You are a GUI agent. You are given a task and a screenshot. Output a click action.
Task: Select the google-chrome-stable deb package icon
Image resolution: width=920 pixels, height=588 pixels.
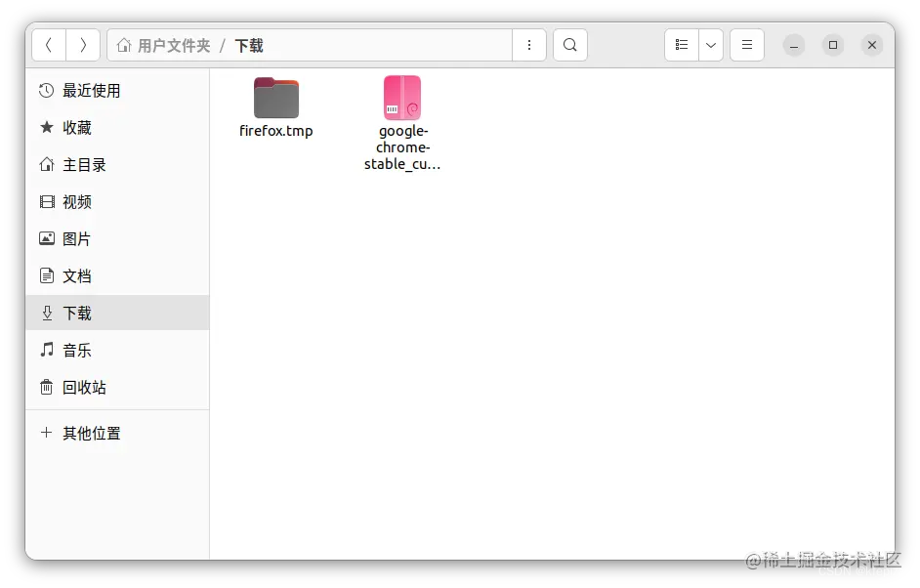402,98
